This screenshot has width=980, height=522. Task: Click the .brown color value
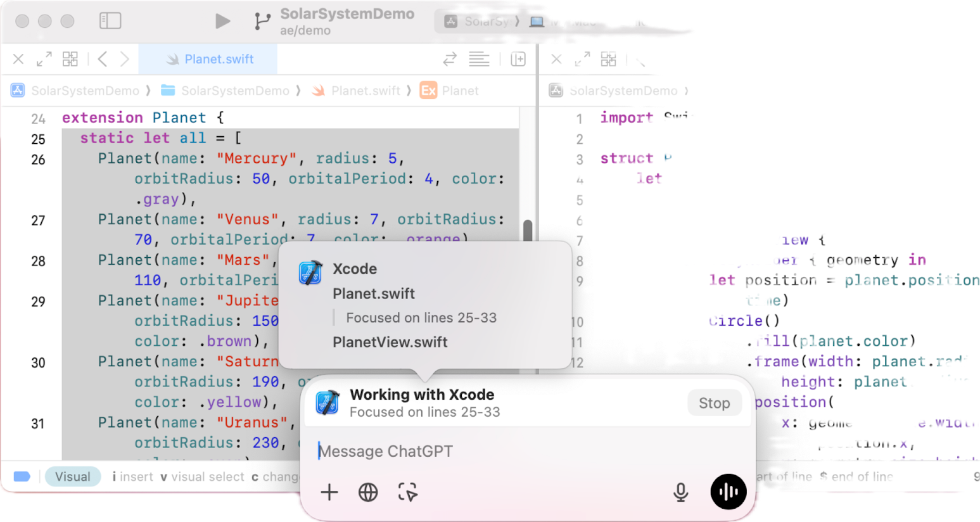[x=225, y=341]
